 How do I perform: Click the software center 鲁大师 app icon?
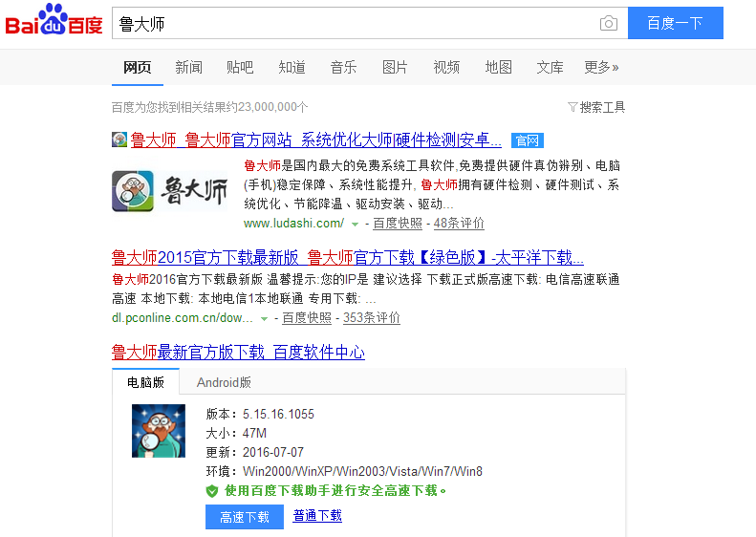coord(159,431)
